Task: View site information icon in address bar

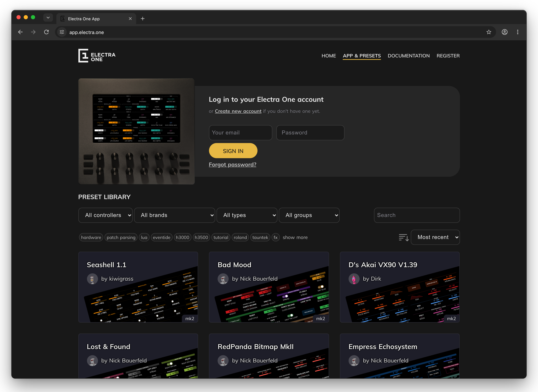Action: pyautogui.click(x=62, y=32)
